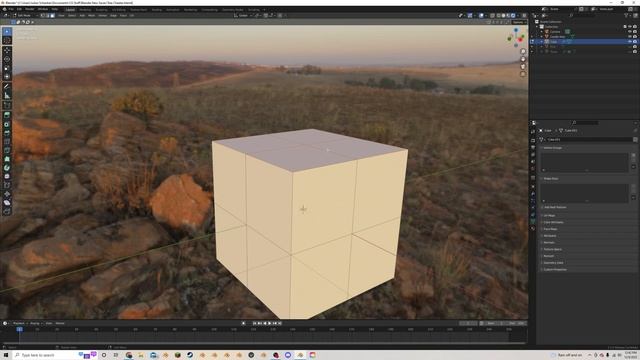Select the Select Box tool
Screen dimensions: 640x360
[7, 31]
